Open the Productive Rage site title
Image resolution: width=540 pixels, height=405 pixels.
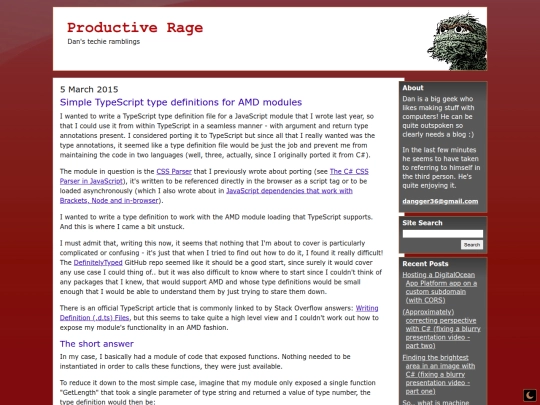[x=135, y=28]
